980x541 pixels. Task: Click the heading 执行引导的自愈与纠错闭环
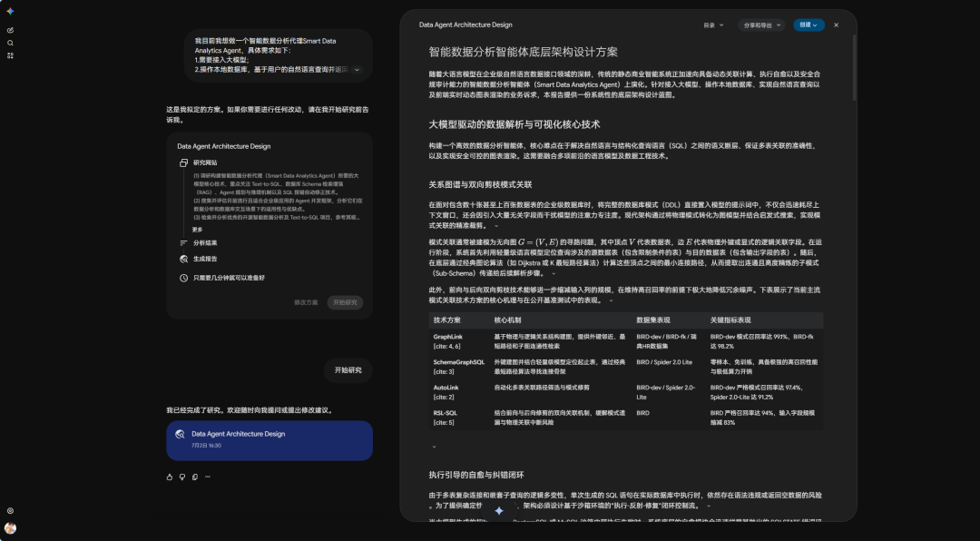[x=476, y=475]
